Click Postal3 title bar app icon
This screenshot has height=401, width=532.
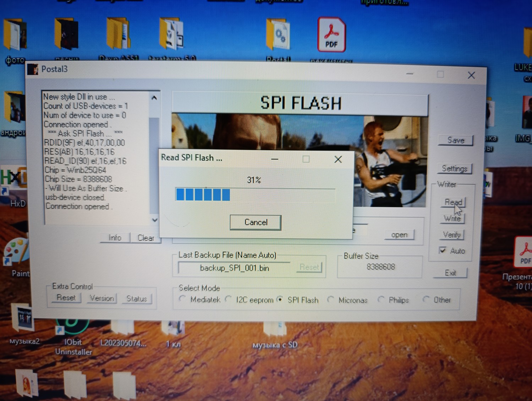click(33, 69)
